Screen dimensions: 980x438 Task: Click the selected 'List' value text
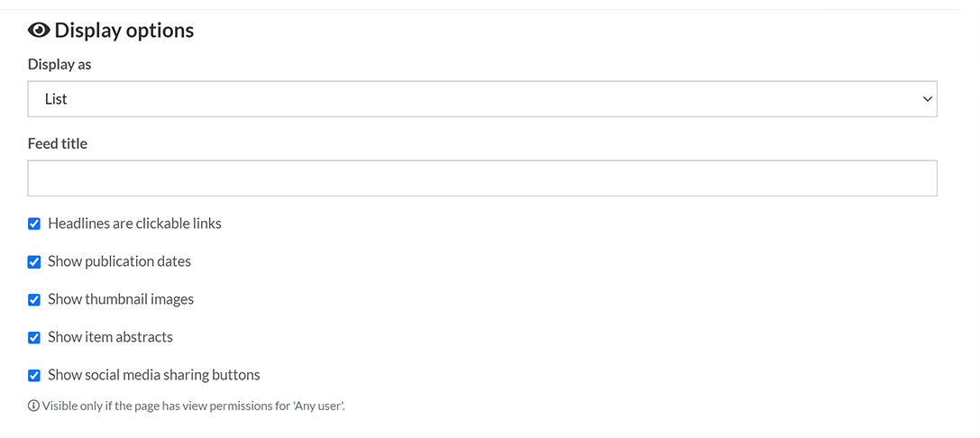coord(56,99)
